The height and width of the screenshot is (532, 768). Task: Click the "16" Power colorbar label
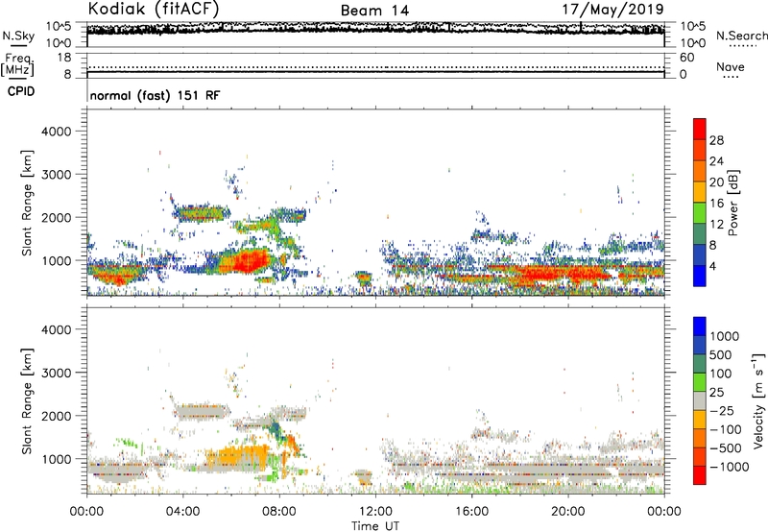tap(716, 204)
